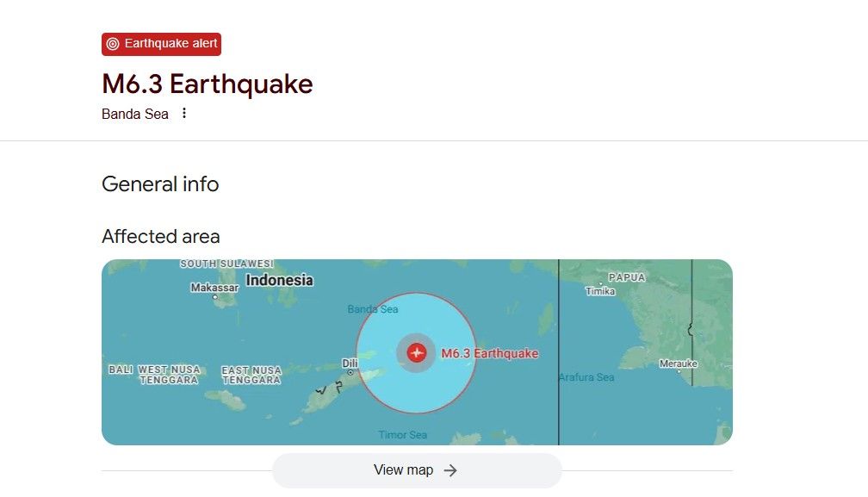This screenshot has width=868, height=497.
Task: Click the M6.3 Earthquake page heading
Action: coord(207,84)
